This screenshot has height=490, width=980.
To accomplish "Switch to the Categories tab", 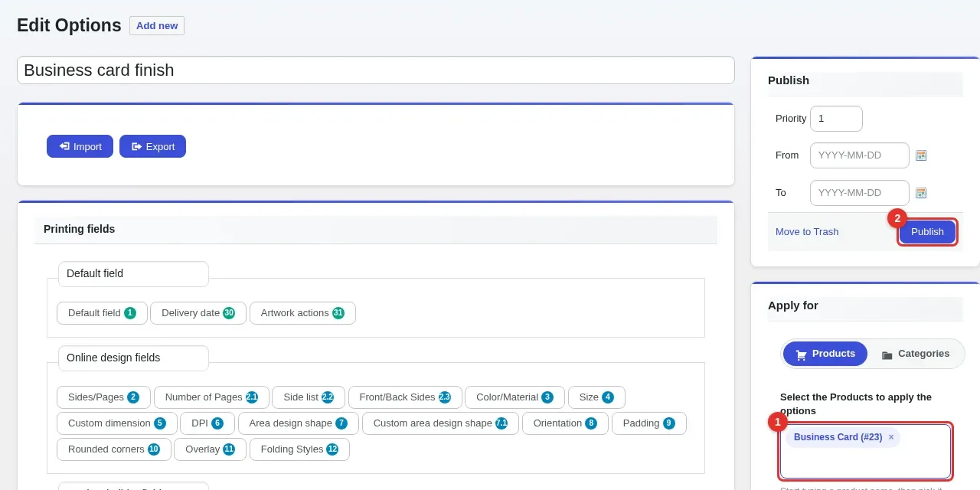I will coord(916,354).
